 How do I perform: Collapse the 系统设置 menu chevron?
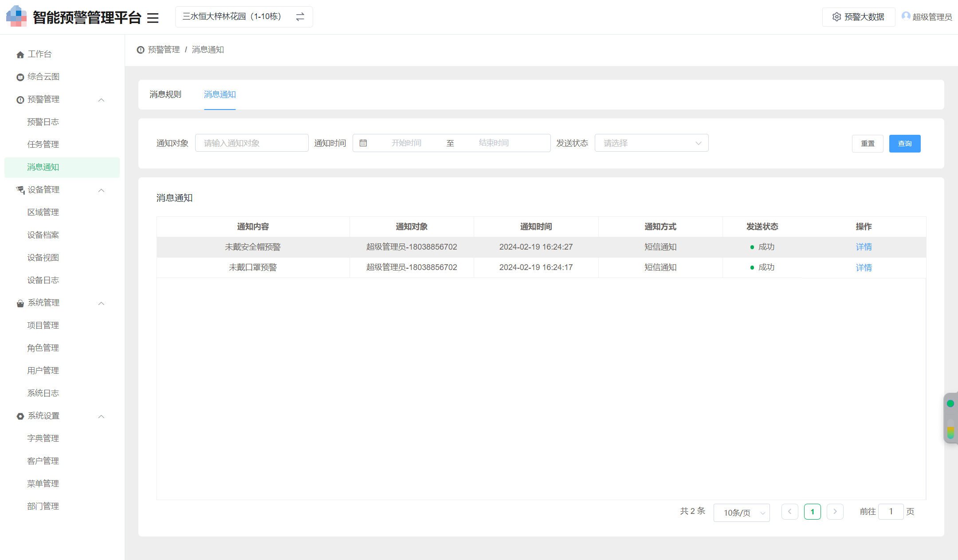101,416
